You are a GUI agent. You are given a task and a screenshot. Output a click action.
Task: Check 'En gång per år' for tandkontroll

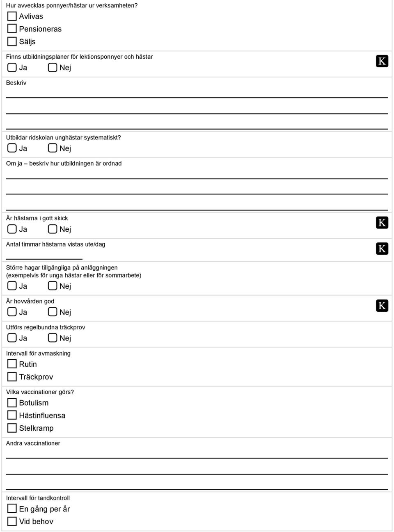point(12,509)
